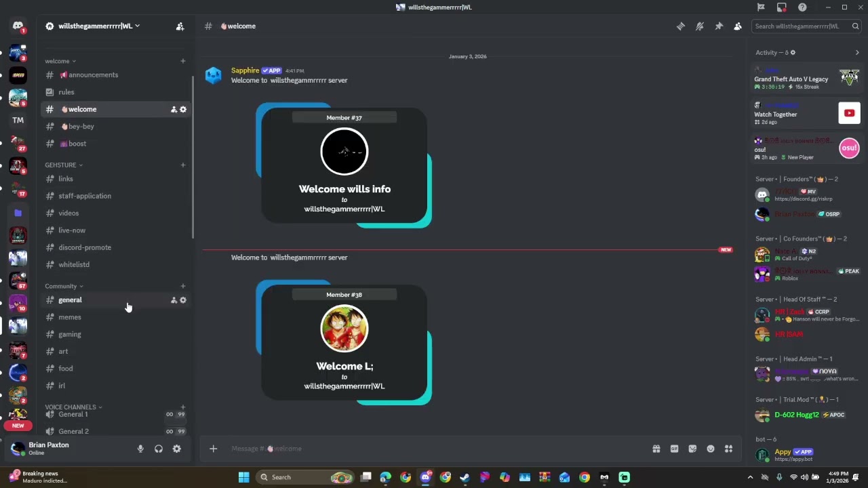Toggle microphone mute
The width and height of the screenshot is (868, 488).
pyautogui.click(x=140, y=449)
